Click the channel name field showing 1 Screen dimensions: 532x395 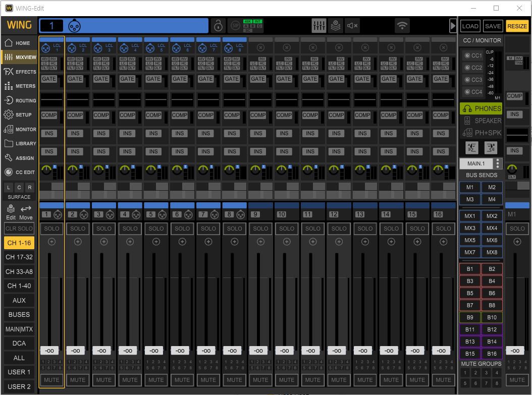tap(51, 26)
